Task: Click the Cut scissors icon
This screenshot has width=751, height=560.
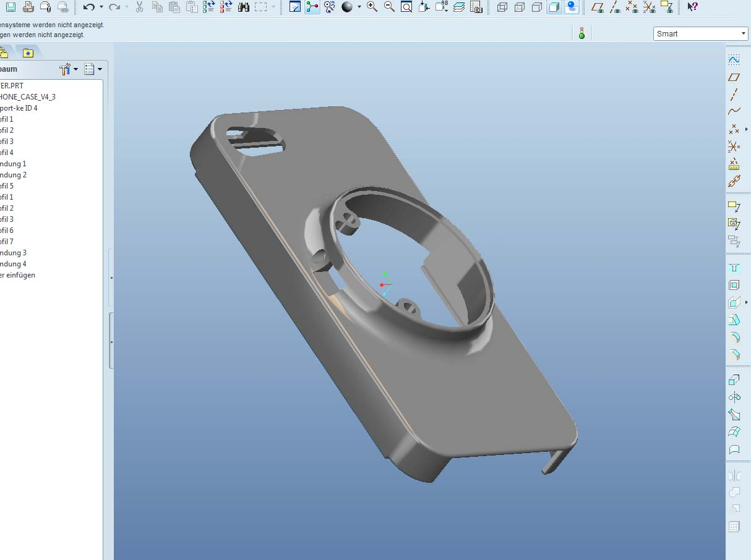Action: click(140, 7)
